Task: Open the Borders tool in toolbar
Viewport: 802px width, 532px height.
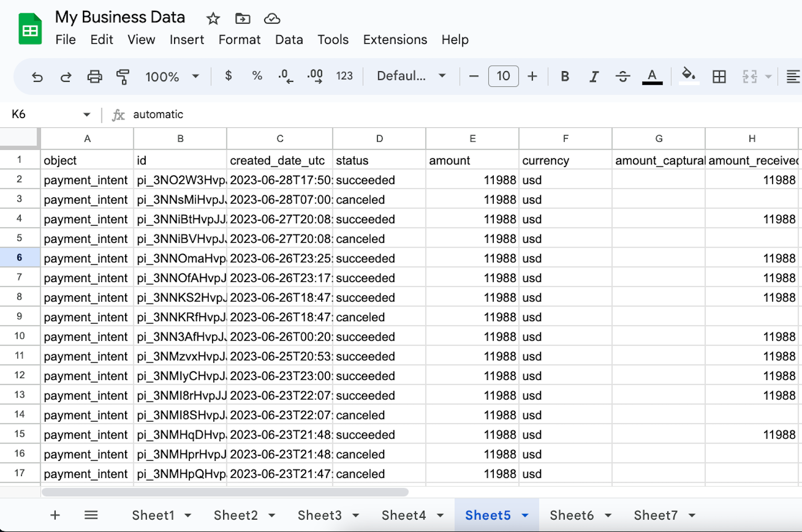Action: point(719,77)
